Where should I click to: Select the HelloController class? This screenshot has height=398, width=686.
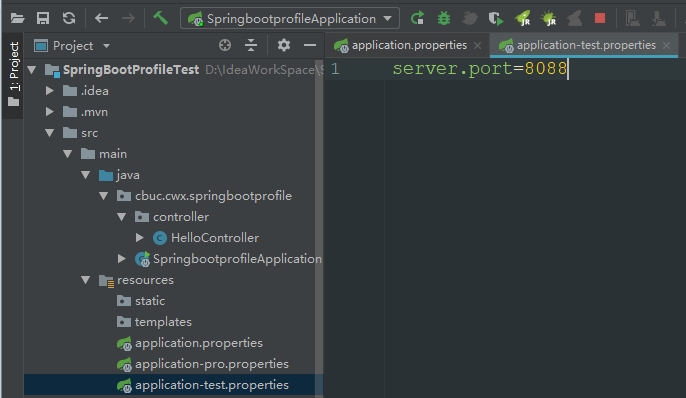tap(215, 237)
